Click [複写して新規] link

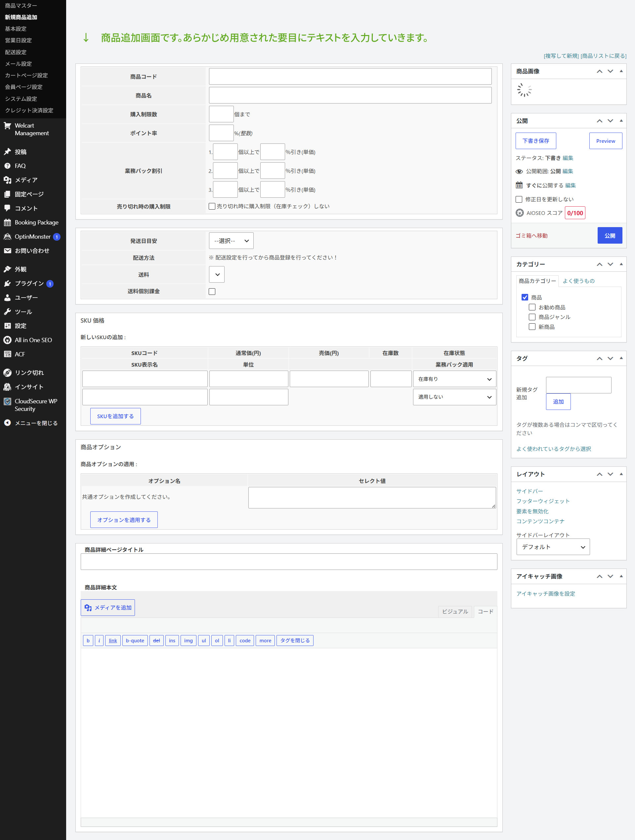coord(561,56)
